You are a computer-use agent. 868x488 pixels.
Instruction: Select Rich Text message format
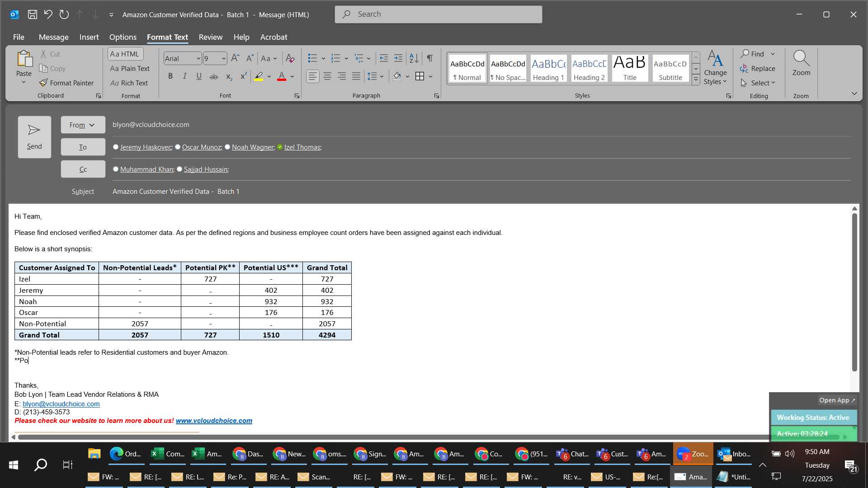[129, 83]
